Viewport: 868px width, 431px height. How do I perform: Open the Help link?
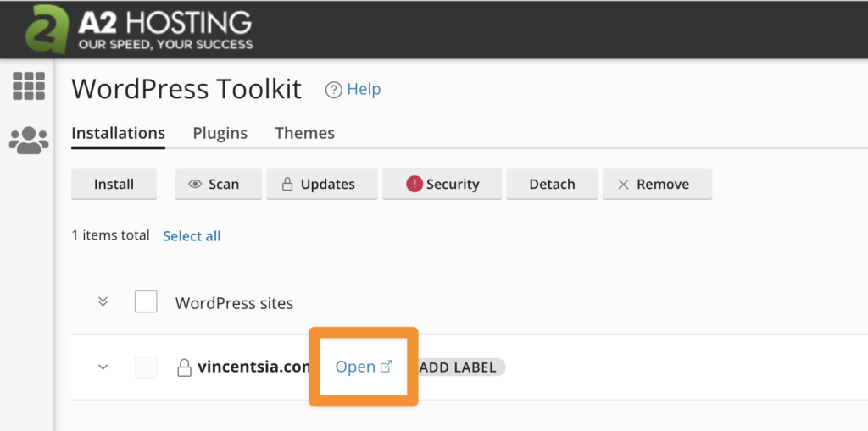364,89
